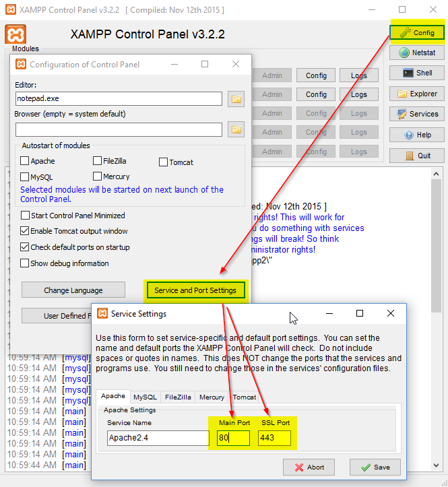Browse for browser with folder icon
The width and height of the screenshot is (448, 487).
click(x=236, y=129)
